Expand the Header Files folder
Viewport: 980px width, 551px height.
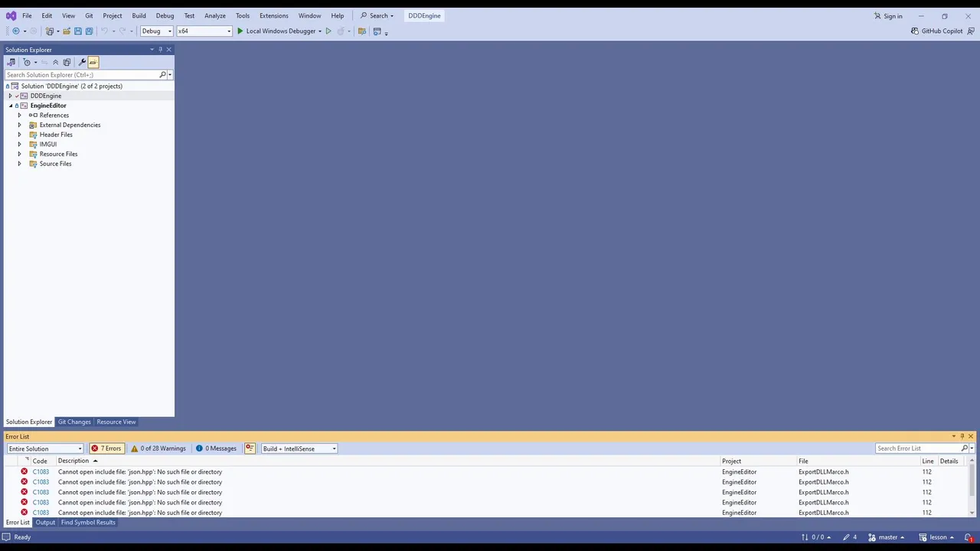(20, 135)
